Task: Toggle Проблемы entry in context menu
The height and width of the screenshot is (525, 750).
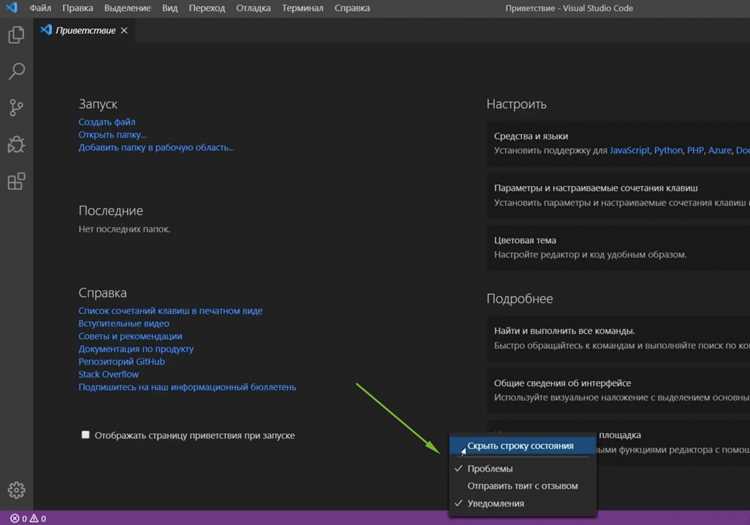Action: click(522, 469)
